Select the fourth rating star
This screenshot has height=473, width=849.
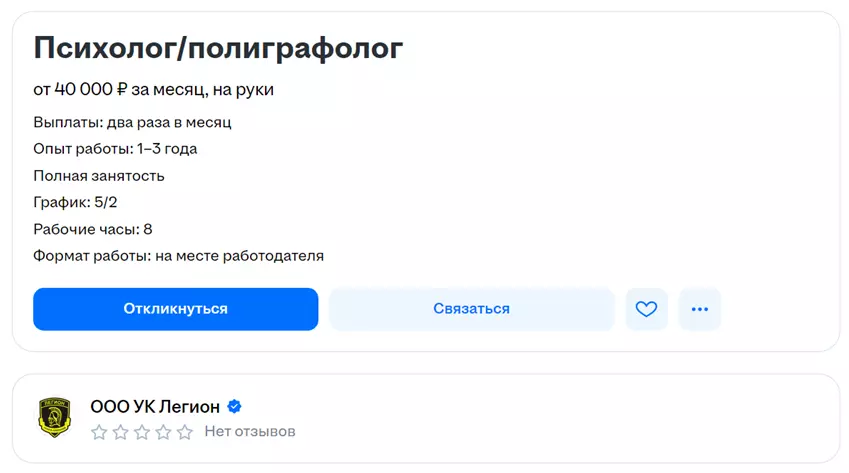pos(163,432)
